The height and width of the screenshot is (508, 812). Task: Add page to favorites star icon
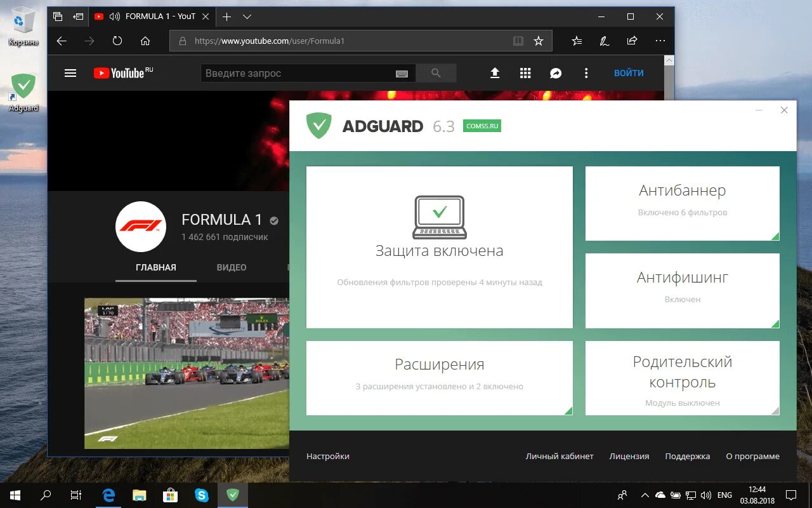539,41
